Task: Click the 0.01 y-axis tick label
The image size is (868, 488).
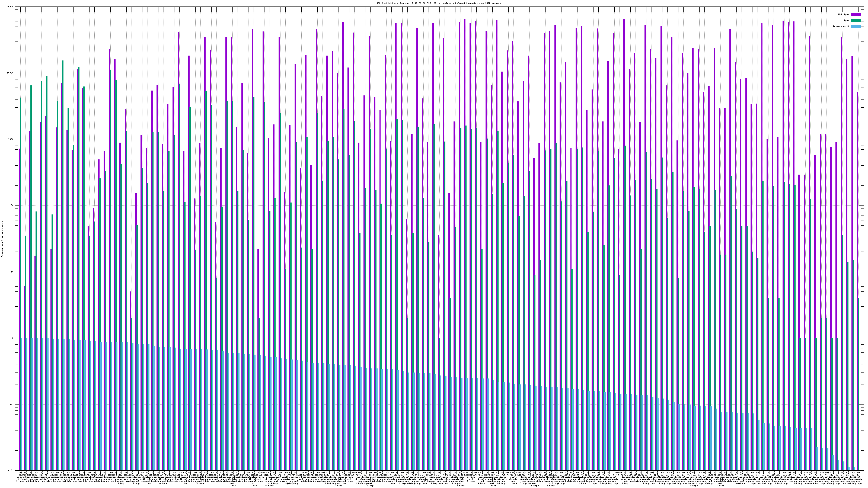Action: coord(11,470)
